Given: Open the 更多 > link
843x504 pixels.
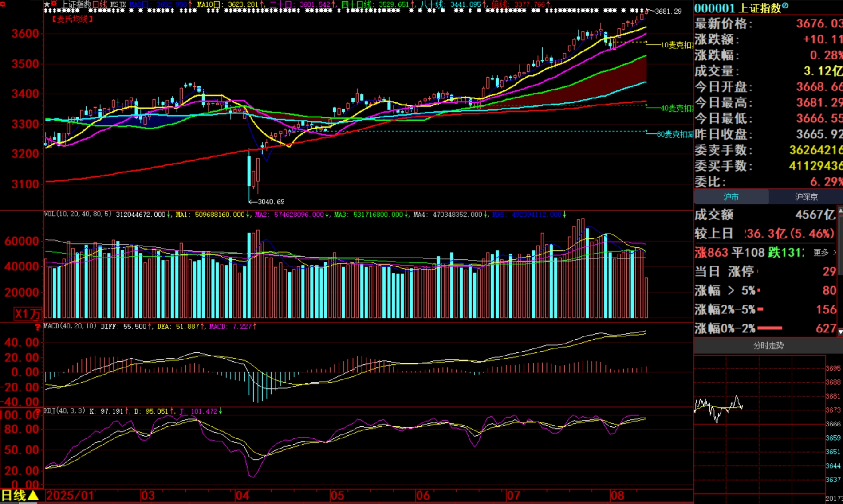Looking at the screenshot, I should coord(824,252).
